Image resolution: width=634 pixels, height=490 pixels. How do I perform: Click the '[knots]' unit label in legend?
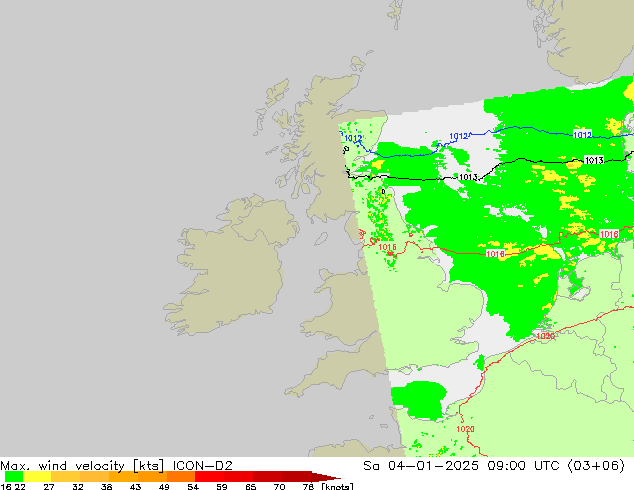pos(337,486)
